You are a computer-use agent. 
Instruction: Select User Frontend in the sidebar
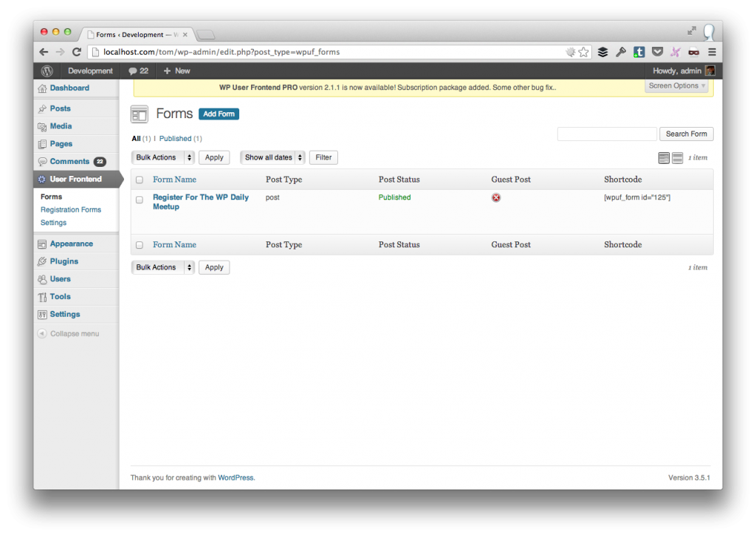[76, 179]
